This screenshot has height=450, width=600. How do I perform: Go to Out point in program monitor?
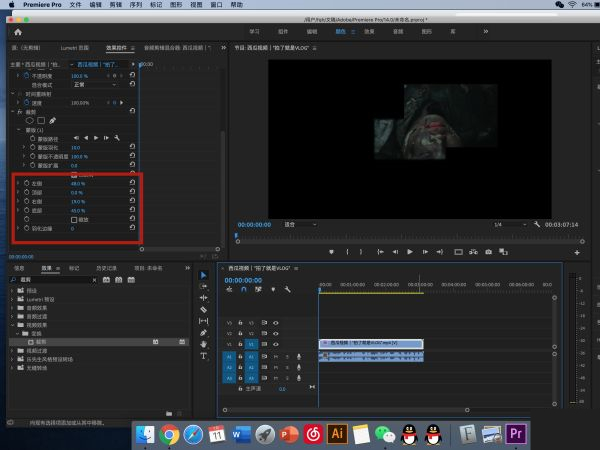pos(440,252)
